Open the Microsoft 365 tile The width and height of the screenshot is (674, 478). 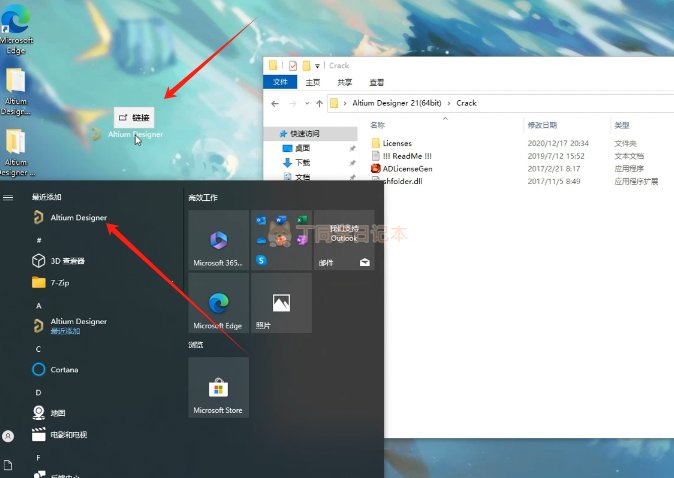pyautogui.click(x=218, y=240)
